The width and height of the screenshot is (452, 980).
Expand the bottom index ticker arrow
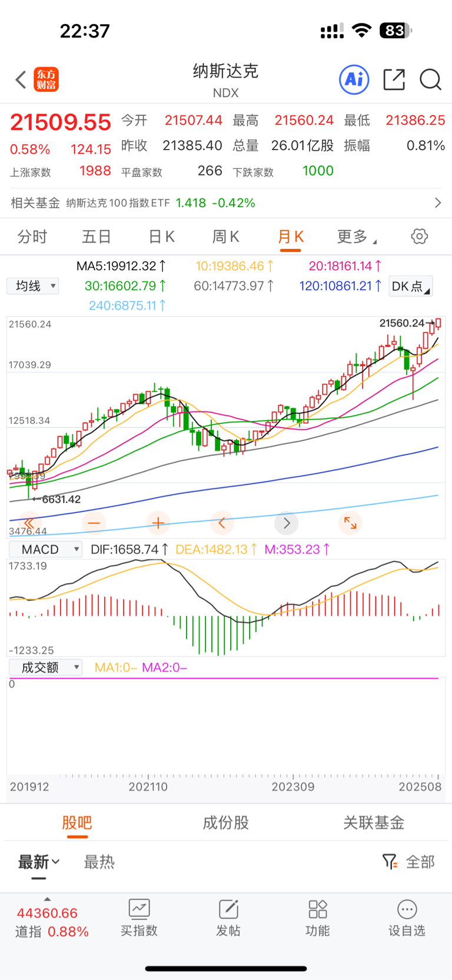(48, 899)
